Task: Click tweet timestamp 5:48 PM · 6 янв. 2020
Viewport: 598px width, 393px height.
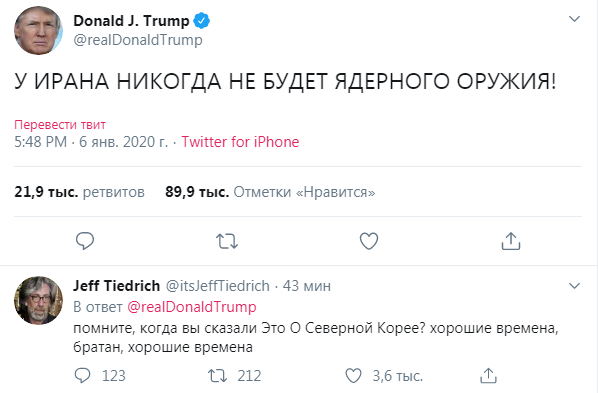Action: tap(91, 142)
